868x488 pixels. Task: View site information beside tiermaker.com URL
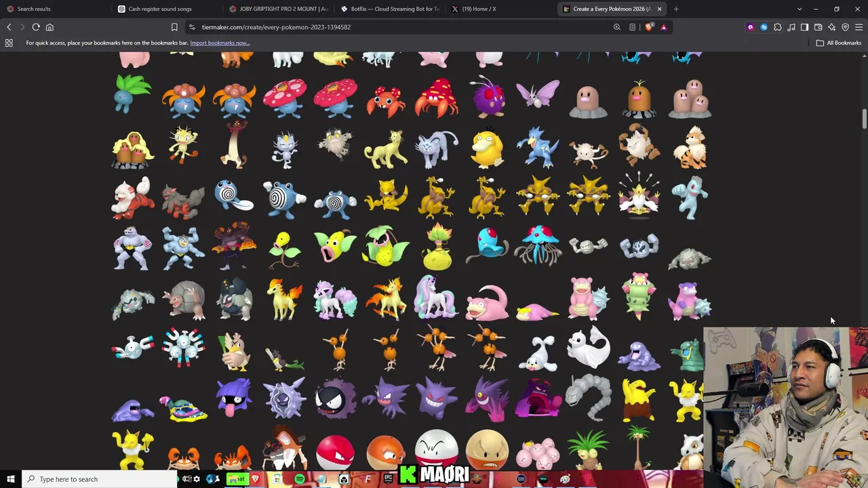pyautogui.click(x=192, y=27)
